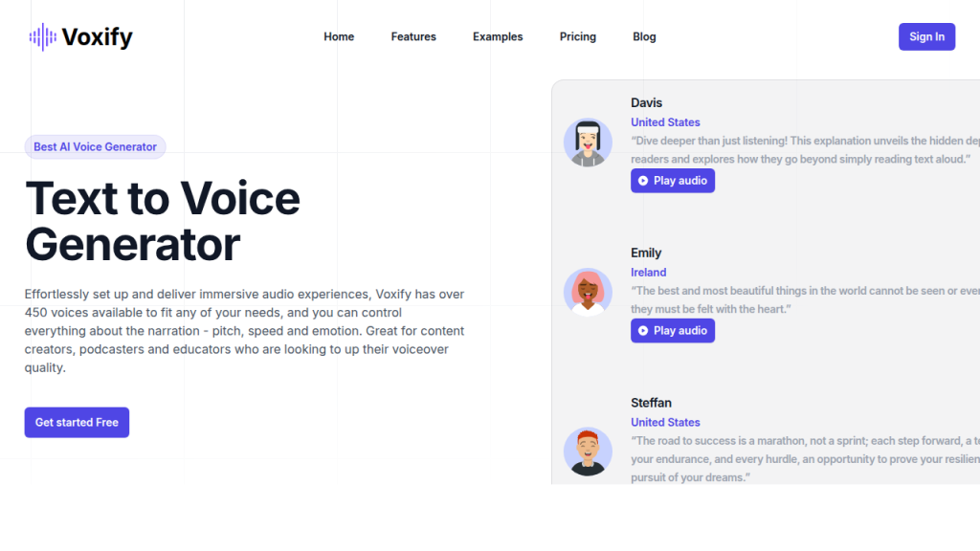
Task: Click the Best AI Voice Generator badge
Action: (95, 146)
